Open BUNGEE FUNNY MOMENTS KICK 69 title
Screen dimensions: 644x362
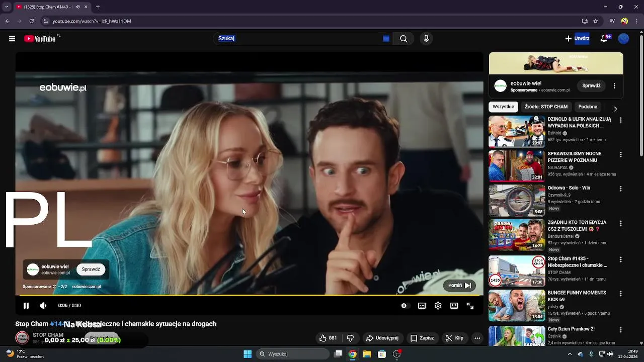tap(577, 296)
